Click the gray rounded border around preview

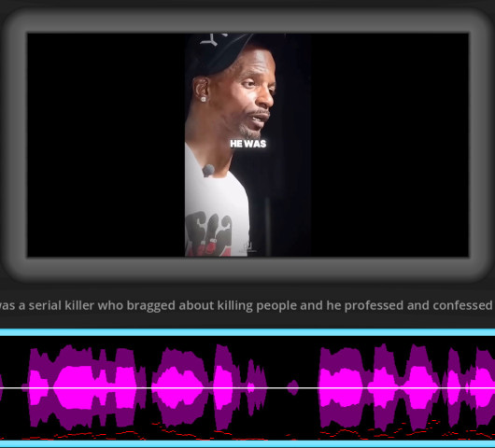[247, 271]
